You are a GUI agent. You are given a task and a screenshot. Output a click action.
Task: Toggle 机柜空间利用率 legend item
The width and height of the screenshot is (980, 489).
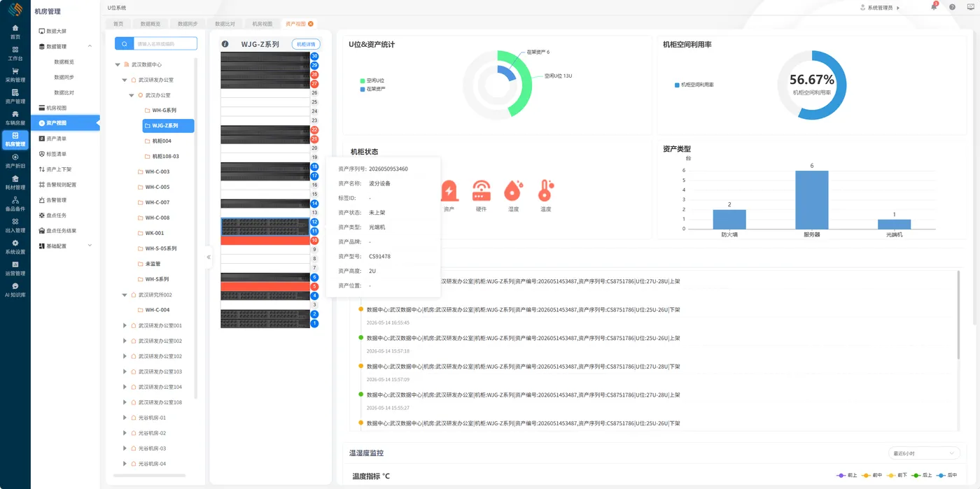point(694,85)
